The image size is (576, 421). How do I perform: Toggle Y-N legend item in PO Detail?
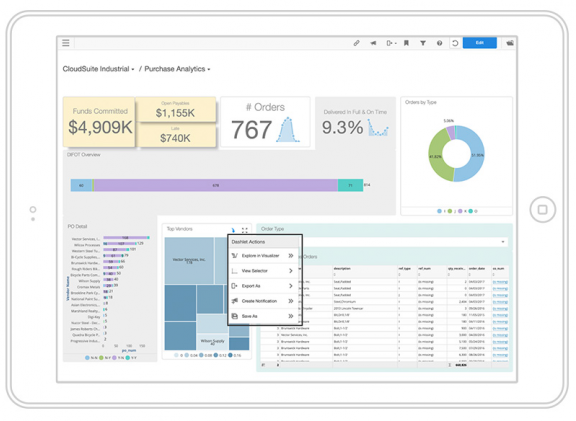coord(118,357)
